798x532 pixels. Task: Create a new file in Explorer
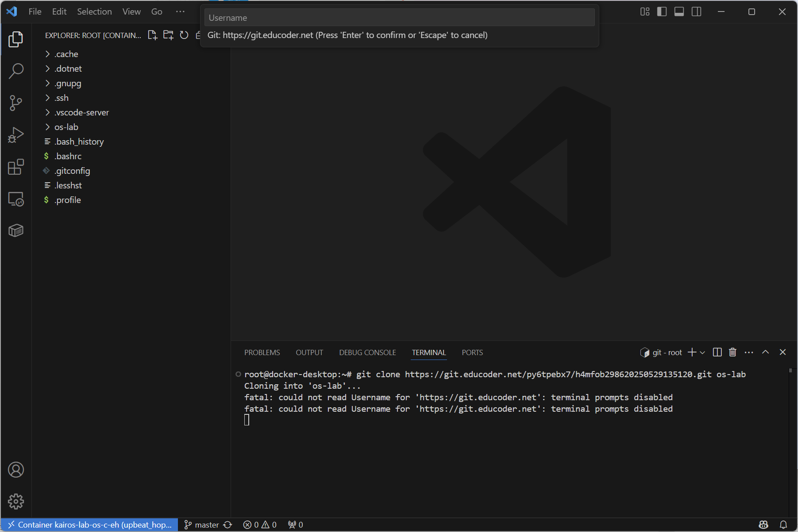(x=152, y=35)
